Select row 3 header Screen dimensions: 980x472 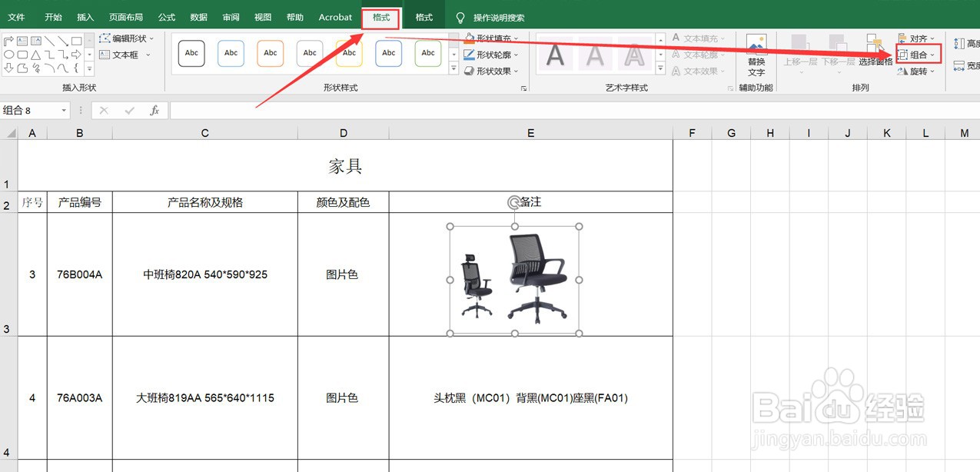click(x=8, y=274)
